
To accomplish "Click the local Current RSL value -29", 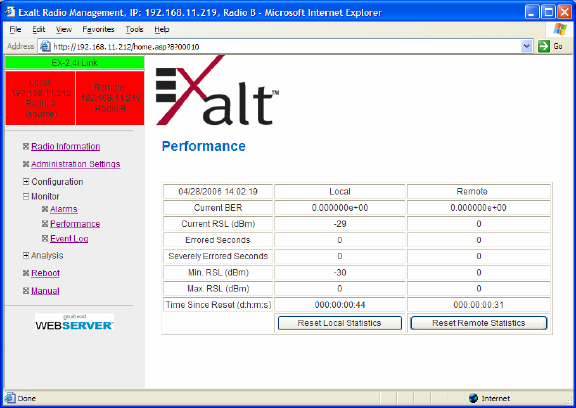I will click(x=340, y=224).
